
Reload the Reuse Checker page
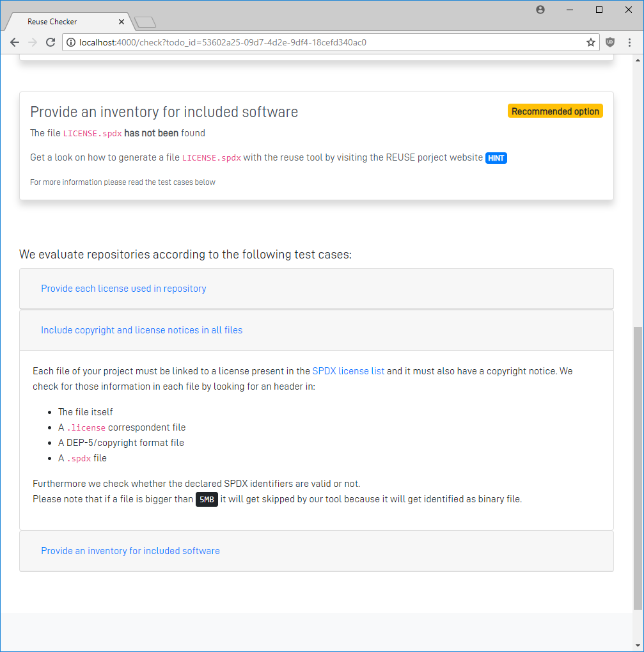(x=51, y=42)
